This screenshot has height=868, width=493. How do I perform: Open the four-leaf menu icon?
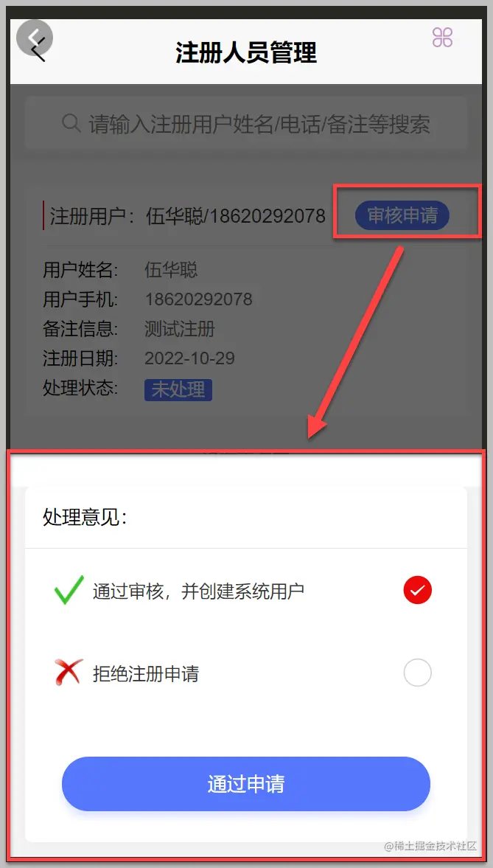click(442, 38)
